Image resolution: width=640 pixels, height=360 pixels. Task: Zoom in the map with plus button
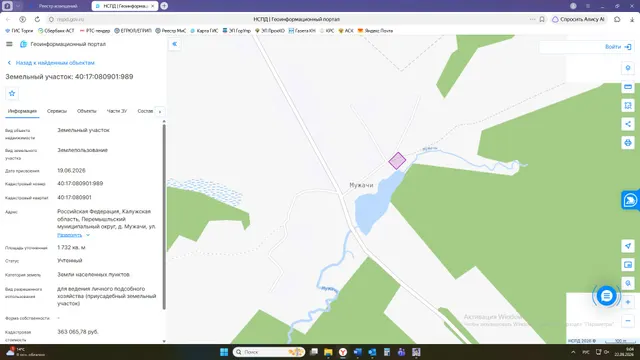628,302
